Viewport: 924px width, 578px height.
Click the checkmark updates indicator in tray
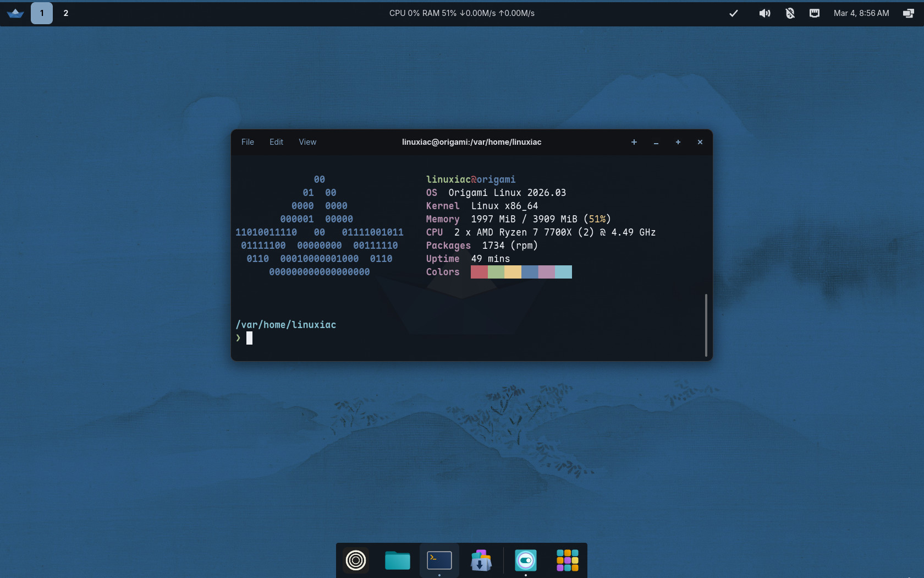(x=733, y=13)
